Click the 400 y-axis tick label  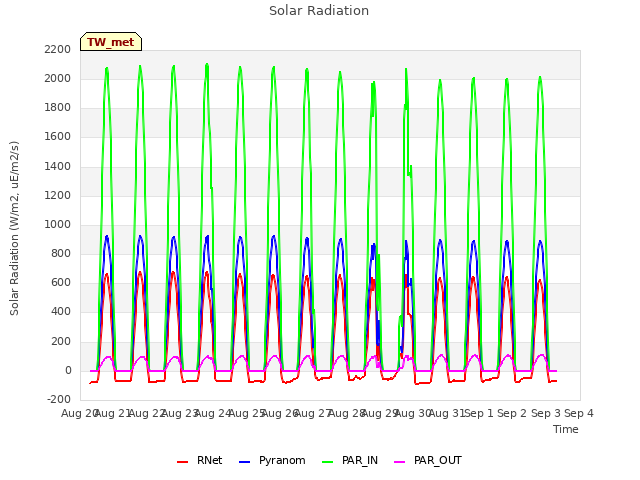61,312
